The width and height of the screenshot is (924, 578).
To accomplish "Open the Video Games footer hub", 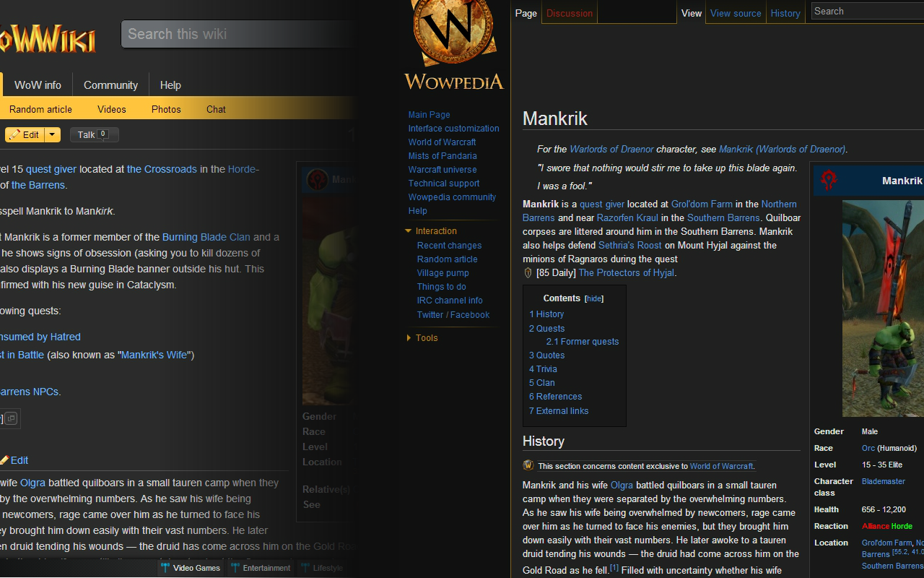I will 191,568.
